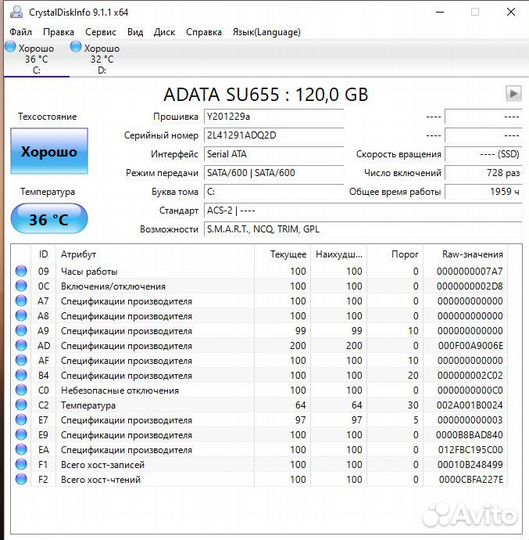Click the 36 °C temperature button

tap(49, 219)
